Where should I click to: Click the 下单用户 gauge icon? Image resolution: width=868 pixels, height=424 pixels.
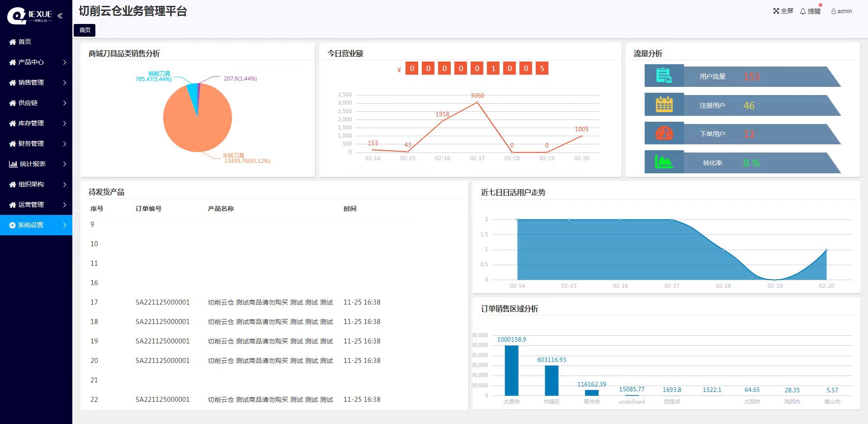(664, 133)
